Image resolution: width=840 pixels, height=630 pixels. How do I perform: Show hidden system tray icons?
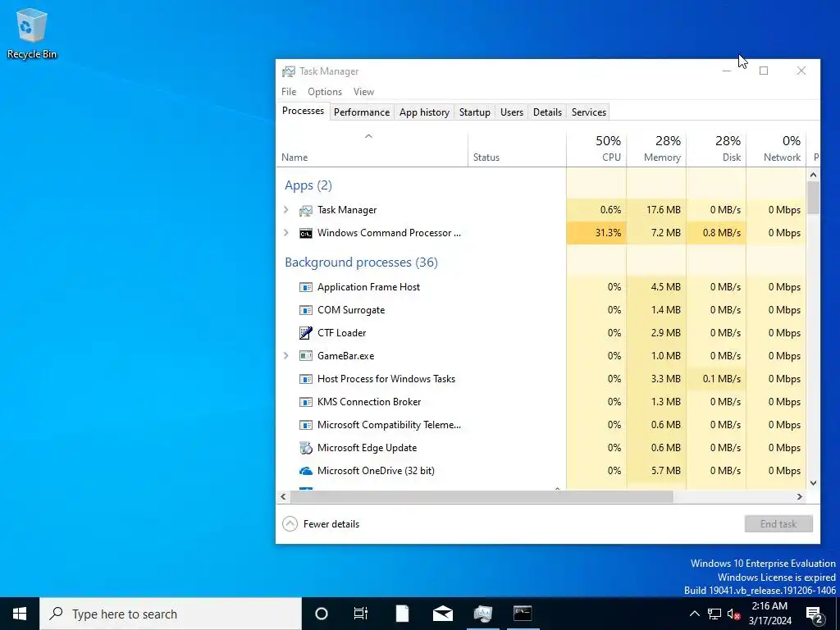click(x=694, y=614)
